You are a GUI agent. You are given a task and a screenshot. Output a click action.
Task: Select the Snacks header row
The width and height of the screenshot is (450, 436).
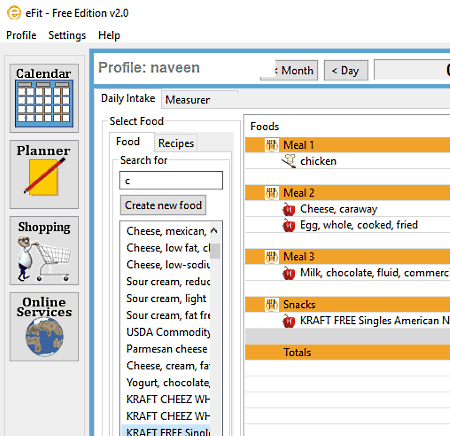347,304
